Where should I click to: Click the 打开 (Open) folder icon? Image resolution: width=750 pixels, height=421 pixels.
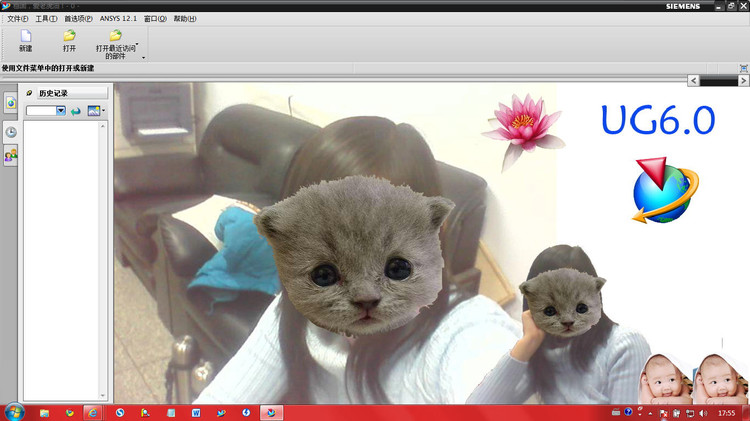click(69, 37)
